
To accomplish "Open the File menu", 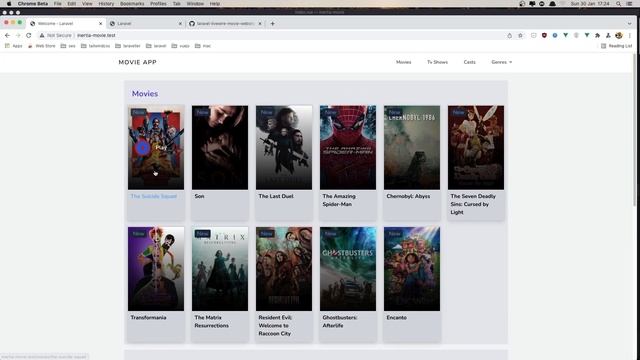I will click(x=58, y=4).
